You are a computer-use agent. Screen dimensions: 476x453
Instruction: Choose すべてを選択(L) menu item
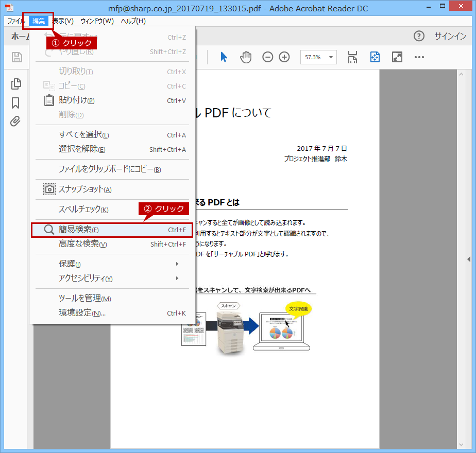tap(112, 135)
